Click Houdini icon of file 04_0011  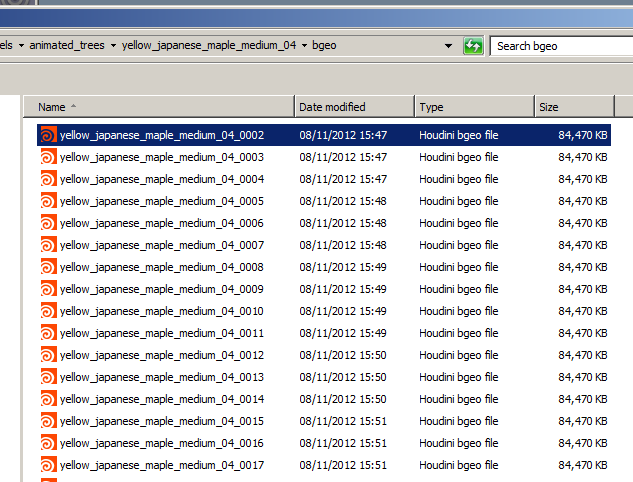pyautogui.click(x=48, y=333)
